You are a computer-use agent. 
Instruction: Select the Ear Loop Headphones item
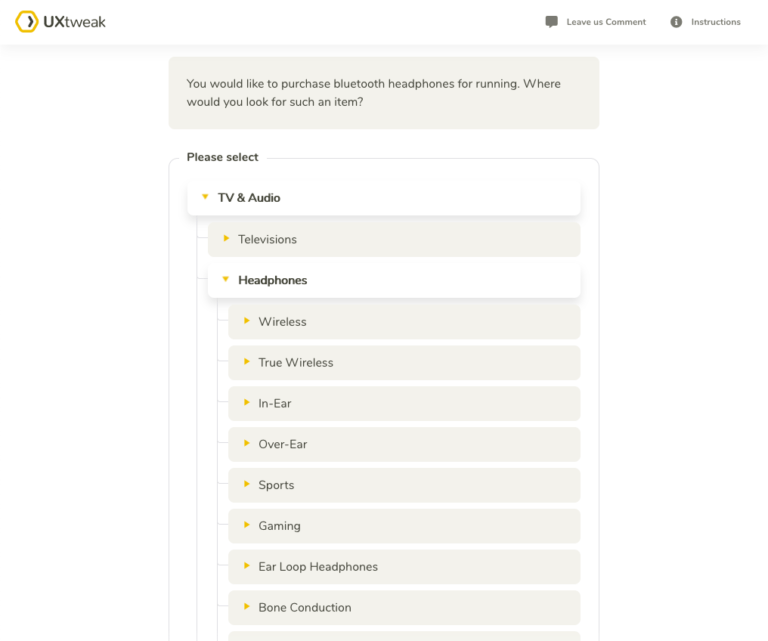(x=403, y=567)
